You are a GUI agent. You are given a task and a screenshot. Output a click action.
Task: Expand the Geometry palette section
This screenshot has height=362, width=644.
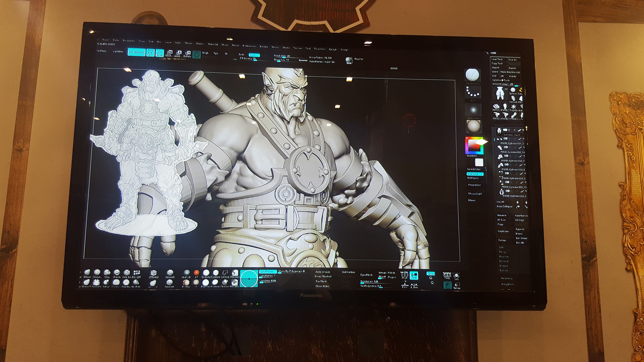coord(507,278)
